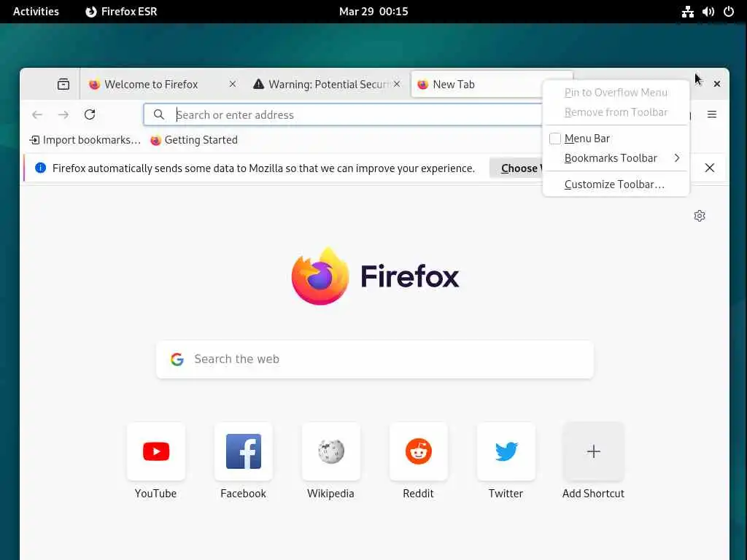This screenshot has height=560, width=747.
Task: Click the magnifier icon in the address bar
Action: click(x=159, y=114)
